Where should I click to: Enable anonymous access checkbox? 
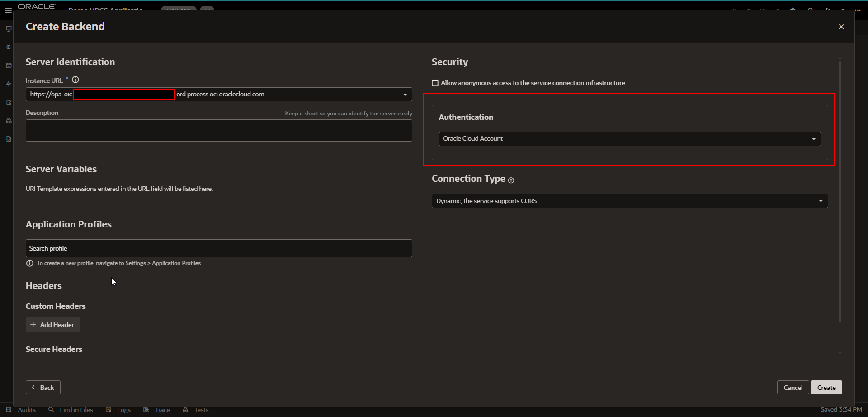coord(435,83)
